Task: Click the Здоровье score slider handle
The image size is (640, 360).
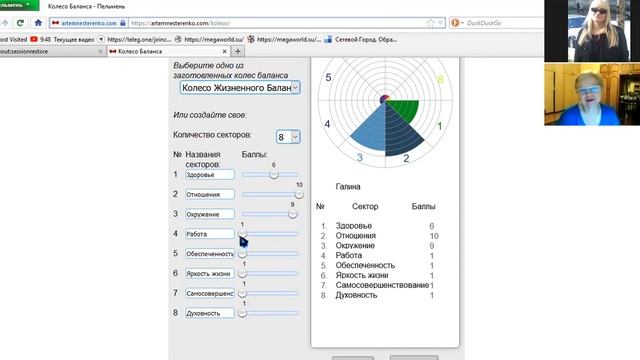Action: point(274,175)
